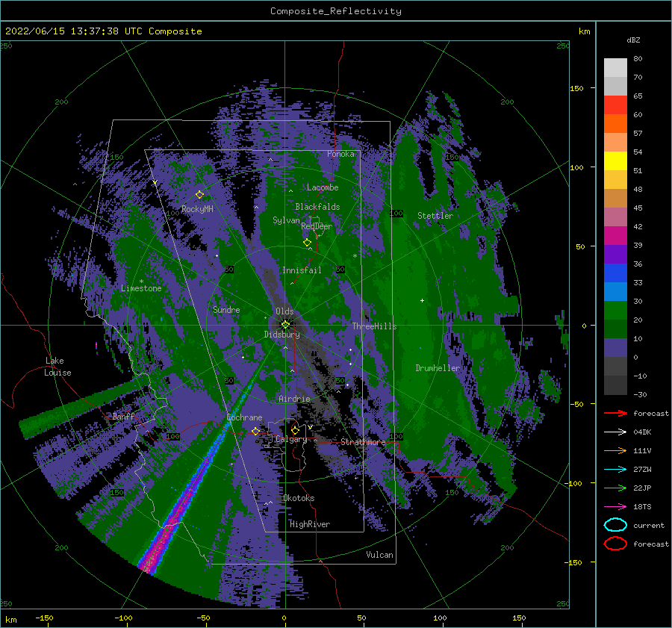Click the magenta 42 dBZ color swatch

click(x=615, y=235)
